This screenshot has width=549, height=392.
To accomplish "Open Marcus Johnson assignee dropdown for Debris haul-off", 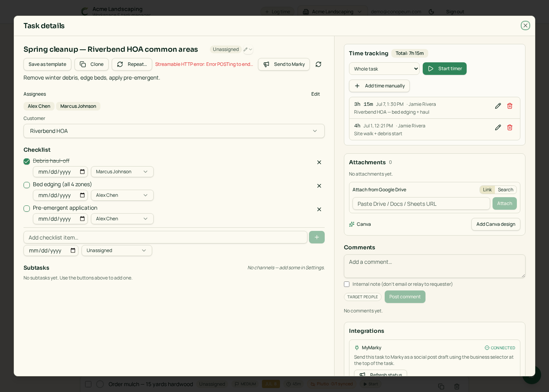I will click(x=122, y=172).
